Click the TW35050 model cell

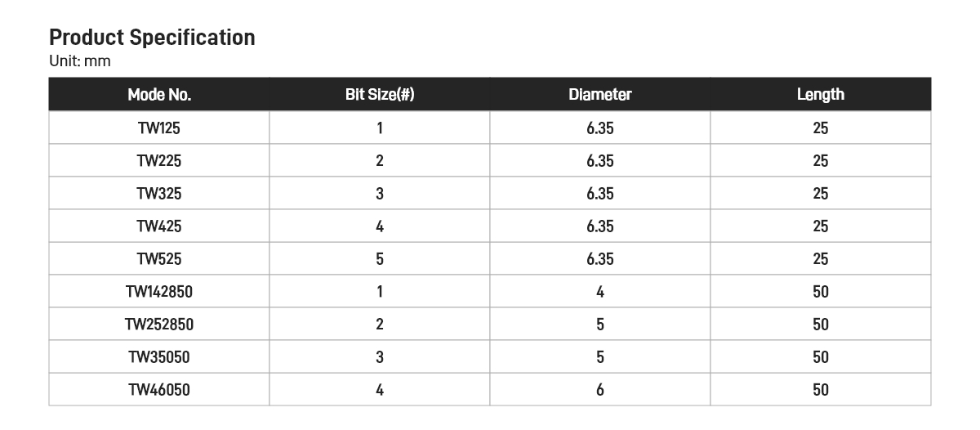coord(159,357)
